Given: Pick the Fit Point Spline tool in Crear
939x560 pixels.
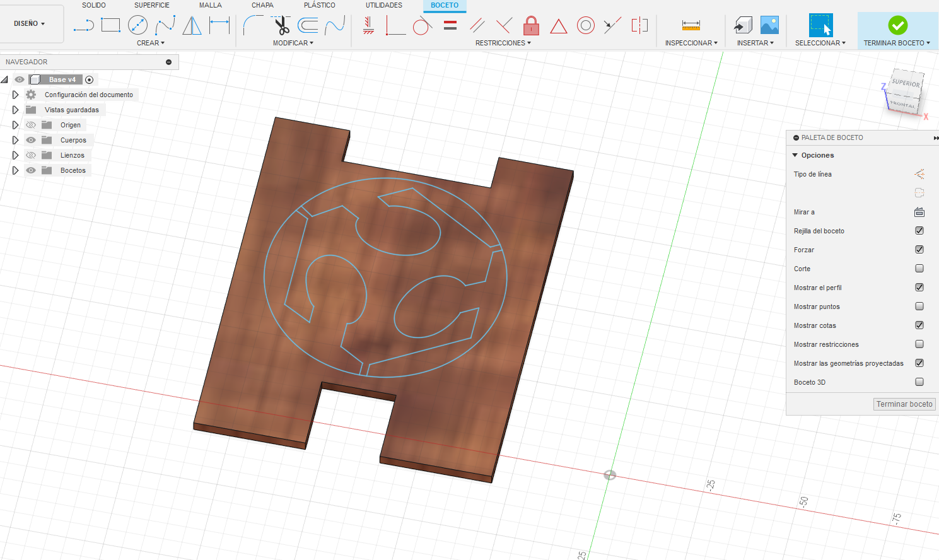Looking at the screenshot, I should [x=165, y=25].
